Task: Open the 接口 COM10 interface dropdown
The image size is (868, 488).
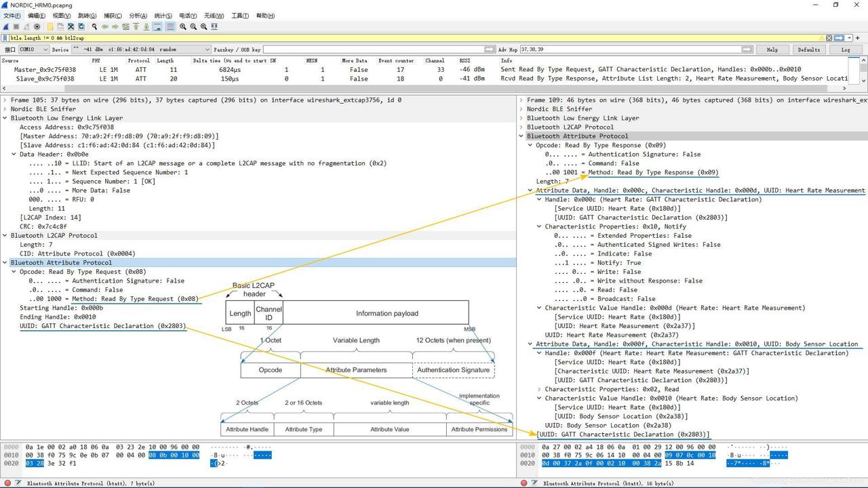Action: coord(33,49)
